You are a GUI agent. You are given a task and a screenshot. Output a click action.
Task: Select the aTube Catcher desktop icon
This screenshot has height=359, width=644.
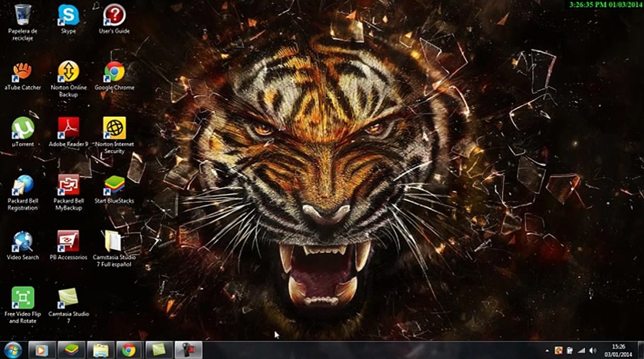tap(23, 76)
